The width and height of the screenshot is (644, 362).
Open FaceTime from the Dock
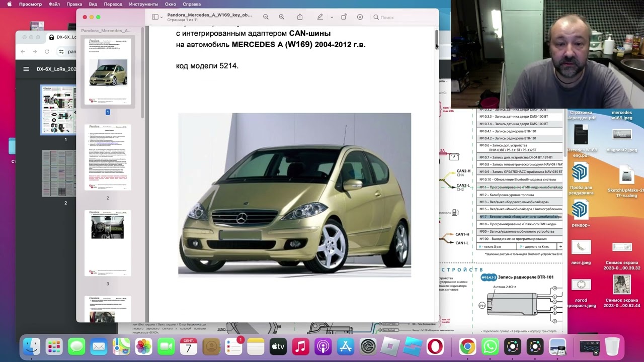tap(166, 346)
